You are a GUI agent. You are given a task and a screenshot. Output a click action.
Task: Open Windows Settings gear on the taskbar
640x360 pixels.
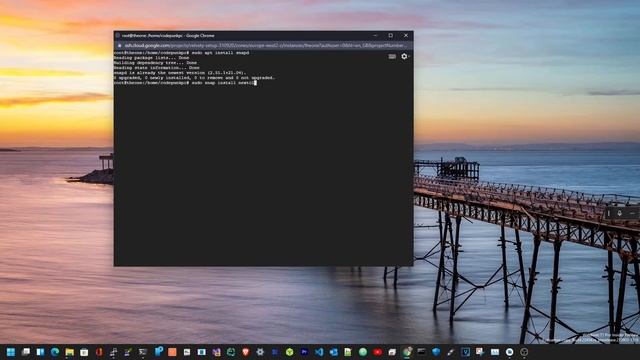(x=260, y=352)
